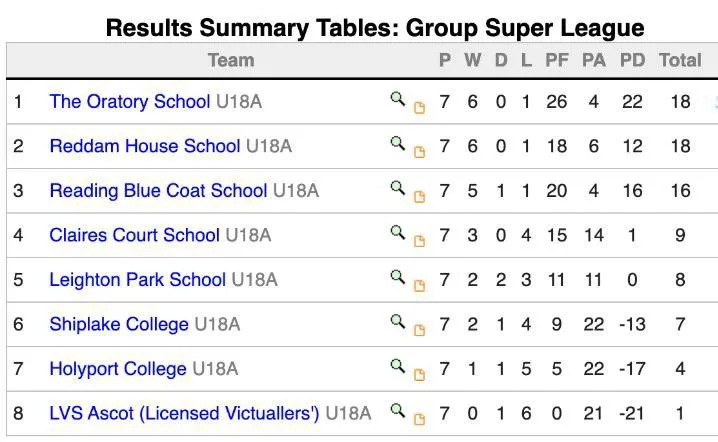
Task: Open Claires Court School link
Action: tap(134, 235)
